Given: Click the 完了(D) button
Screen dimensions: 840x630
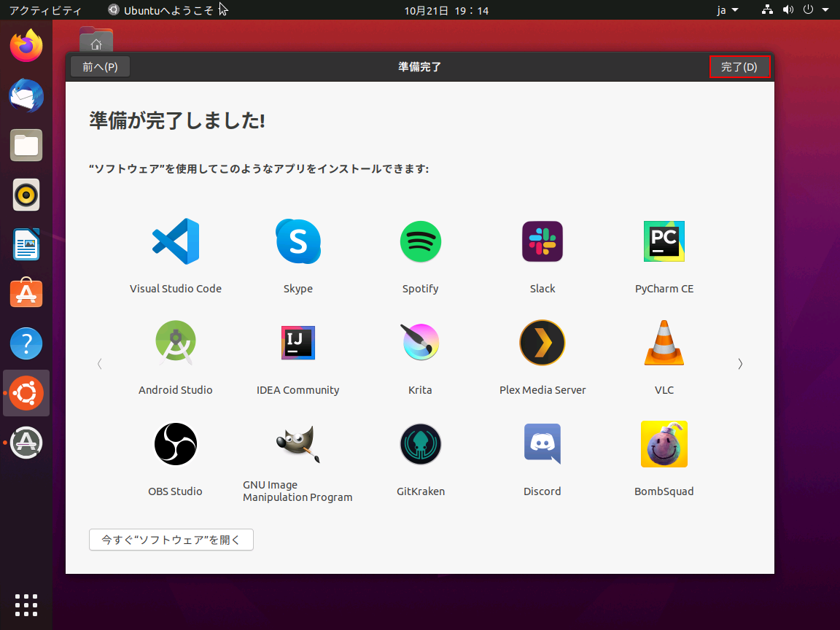Looking at the screenshot, I should (739, 67).
